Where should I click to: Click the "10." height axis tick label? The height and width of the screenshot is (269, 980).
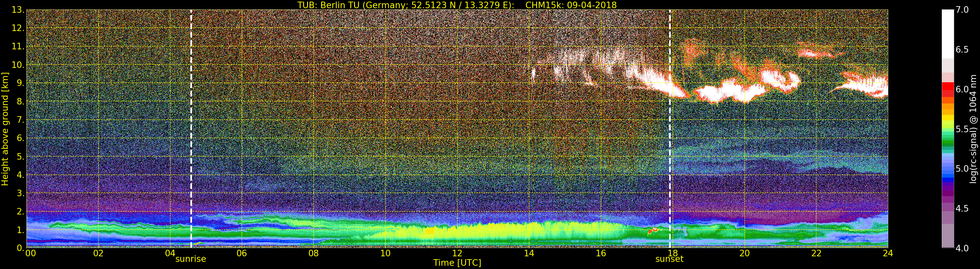(x=18, y=65)
